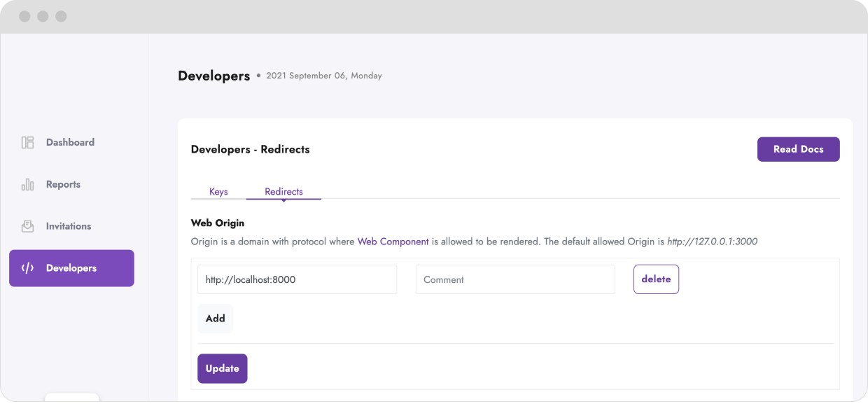Switch to the Keys tab
This screenshot has height=404, width=868.
(218, 191)
